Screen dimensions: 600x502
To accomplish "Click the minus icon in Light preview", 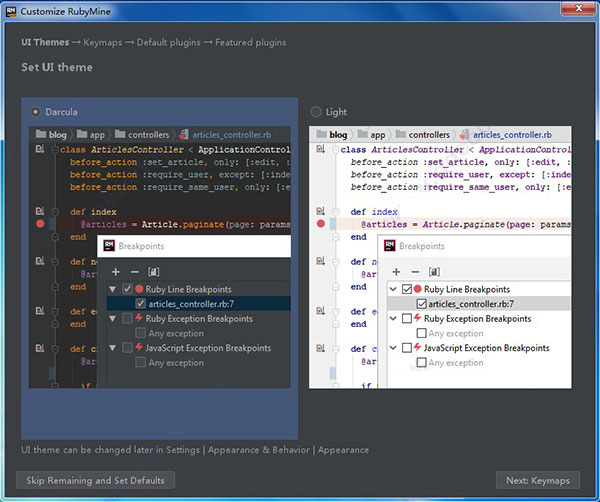I will 415,272.
